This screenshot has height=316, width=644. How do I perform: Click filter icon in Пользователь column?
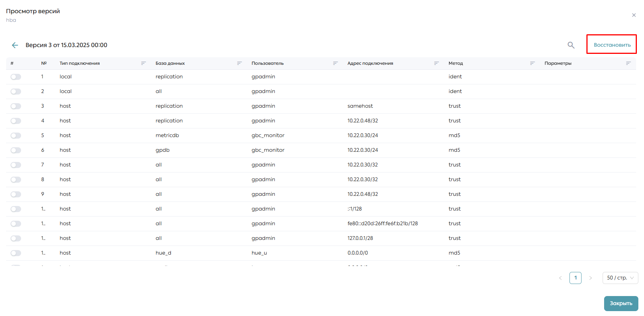coord(335,63)
